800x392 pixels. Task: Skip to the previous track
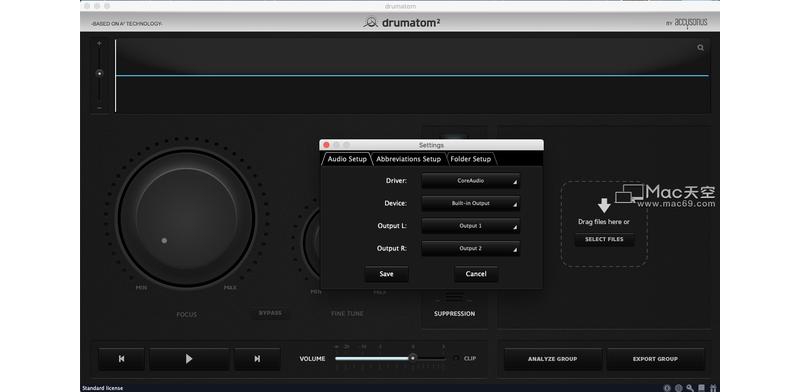pos(121,359)
